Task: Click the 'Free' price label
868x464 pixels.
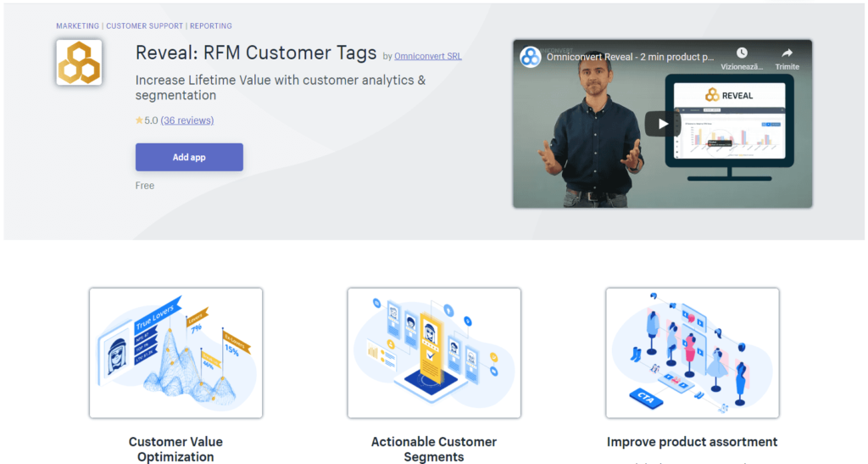Action: (x=145, y=186)
